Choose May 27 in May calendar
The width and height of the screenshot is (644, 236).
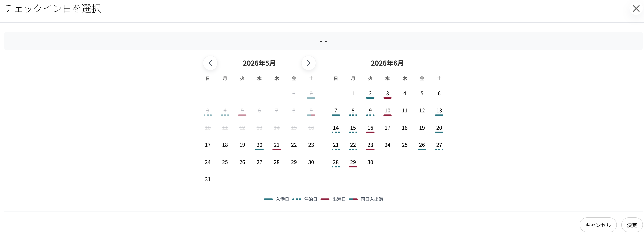259,162
